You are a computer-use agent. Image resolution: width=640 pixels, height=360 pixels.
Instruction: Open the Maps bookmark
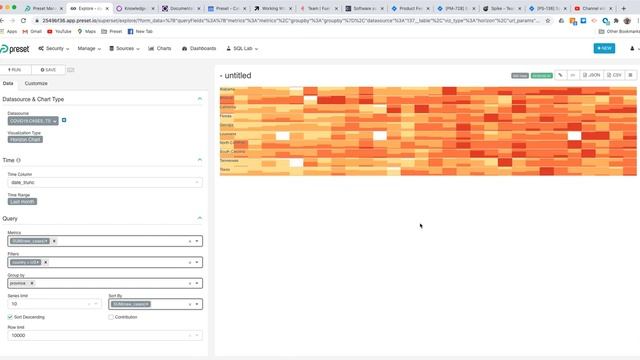click(x=87, y=31)
